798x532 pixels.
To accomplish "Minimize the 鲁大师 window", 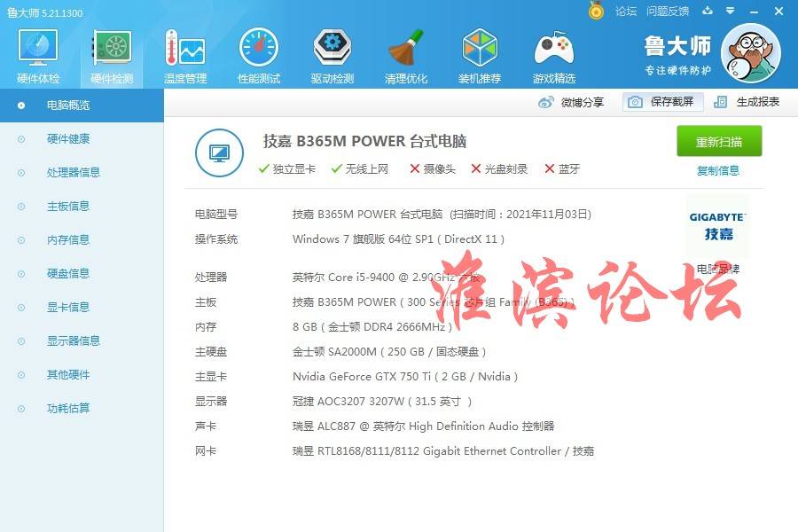I will [x=755, y=12].
